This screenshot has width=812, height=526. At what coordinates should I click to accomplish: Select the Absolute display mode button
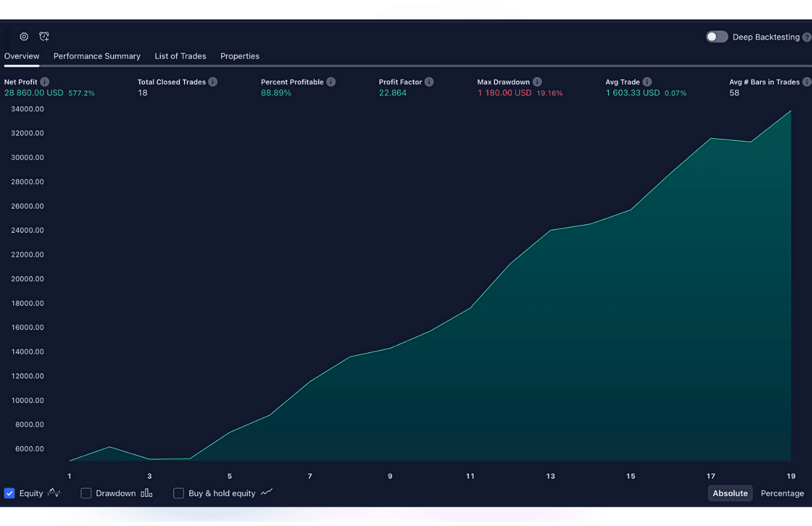730,493
